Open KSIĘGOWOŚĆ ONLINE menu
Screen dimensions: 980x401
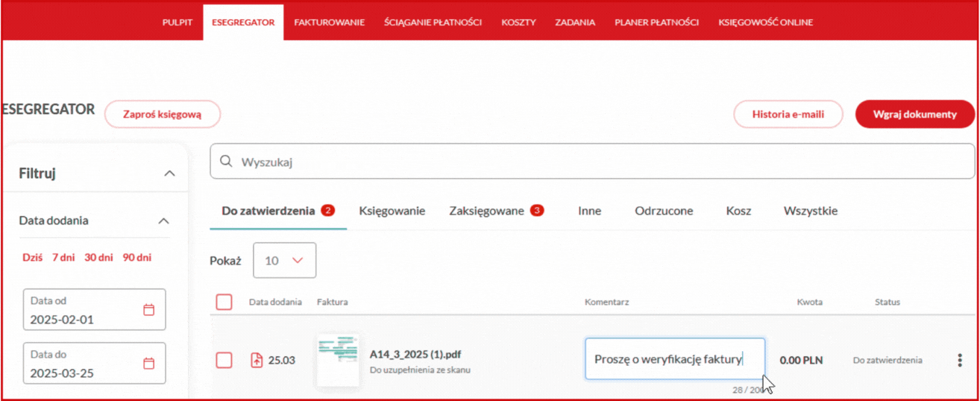765,22
